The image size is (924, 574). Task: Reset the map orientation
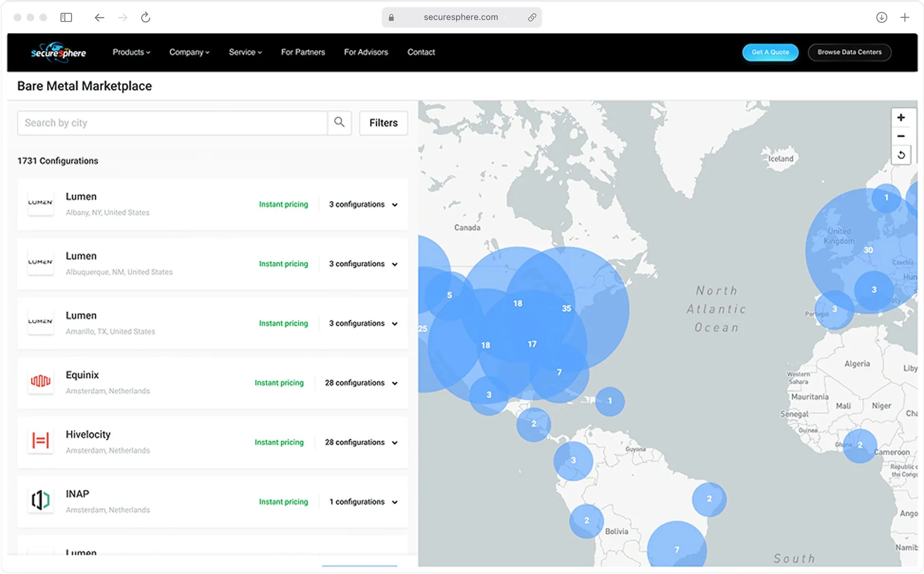coord(901,155)
